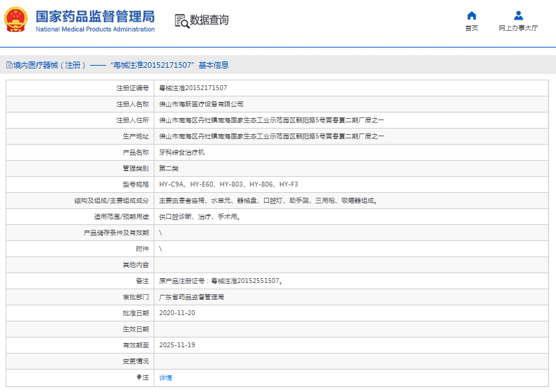Click the 广东省药品监督管理局 approval department cell
556x392 pixels.
click(191, 297)
